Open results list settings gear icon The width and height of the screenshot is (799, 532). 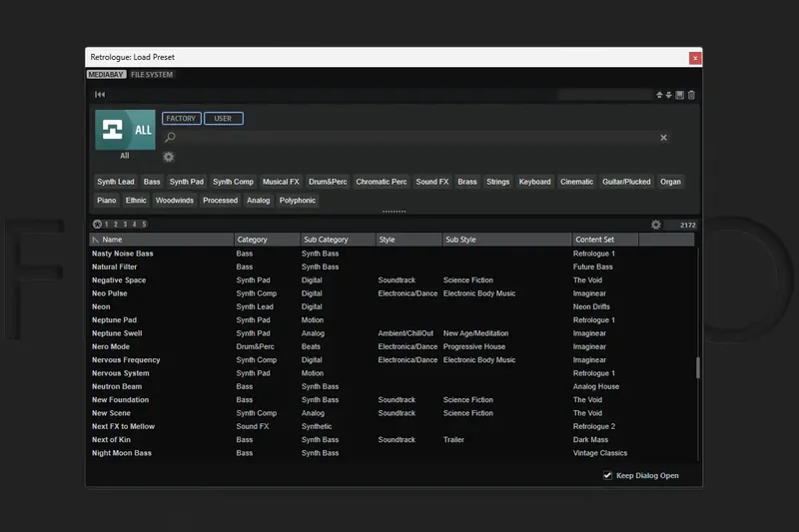[656, 225]
